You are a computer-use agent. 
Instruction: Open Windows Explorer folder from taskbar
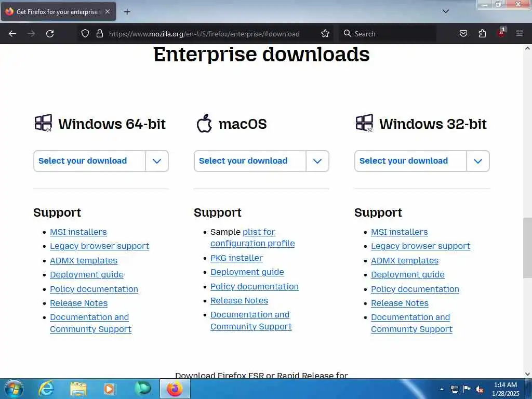coord(78,389)
